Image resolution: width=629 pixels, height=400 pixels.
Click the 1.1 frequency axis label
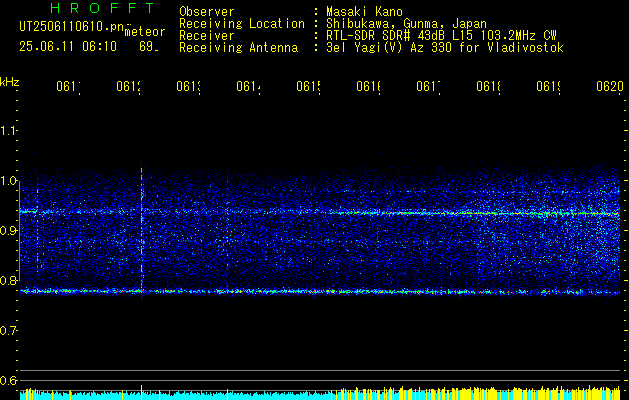[x=9, y=130]
